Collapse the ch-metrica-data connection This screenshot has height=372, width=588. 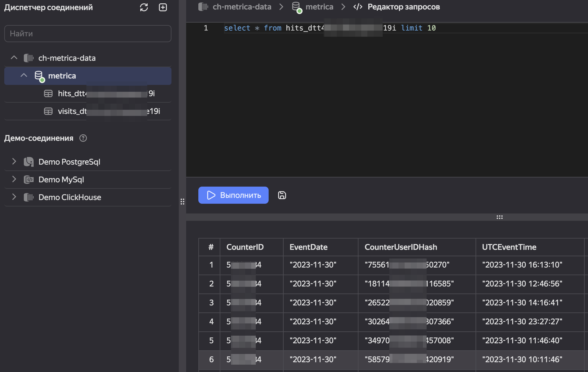tap(14, 58)
